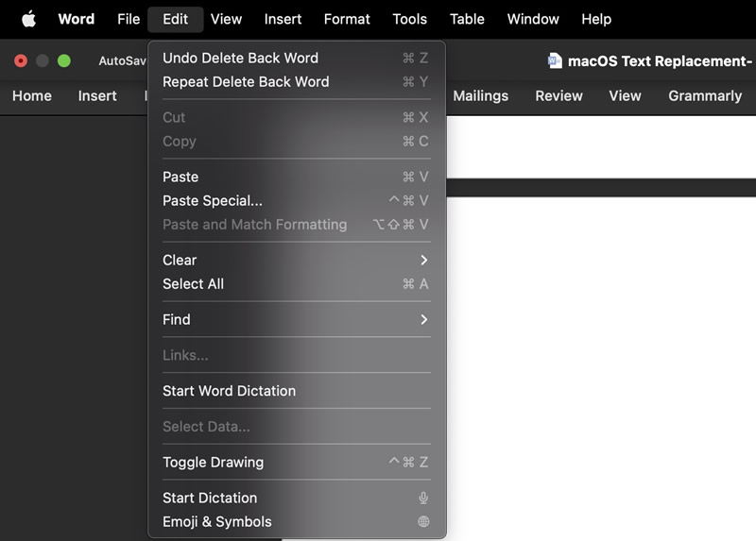Choose Select All menu entry

[296, 284]
